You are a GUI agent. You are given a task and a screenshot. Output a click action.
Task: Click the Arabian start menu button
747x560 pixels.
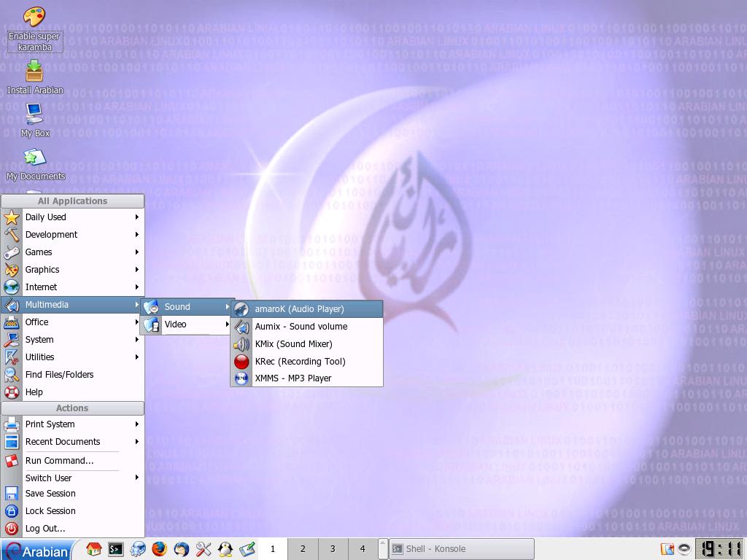[38, 550]
